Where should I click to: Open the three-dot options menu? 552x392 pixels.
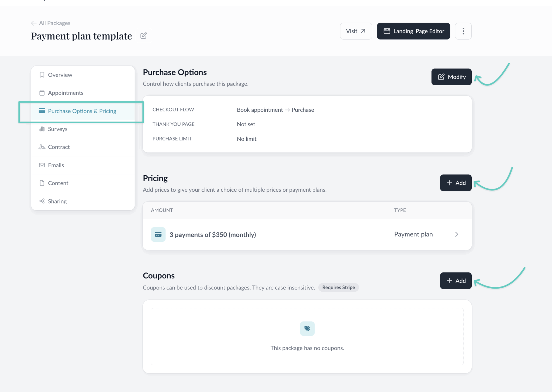pos(463,31)
